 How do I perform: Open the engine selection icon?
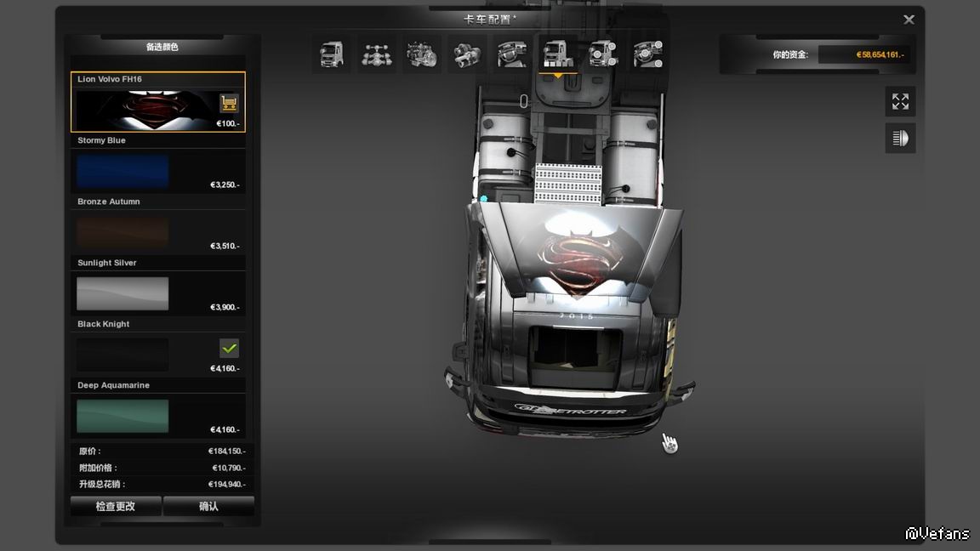coord(422,54)
